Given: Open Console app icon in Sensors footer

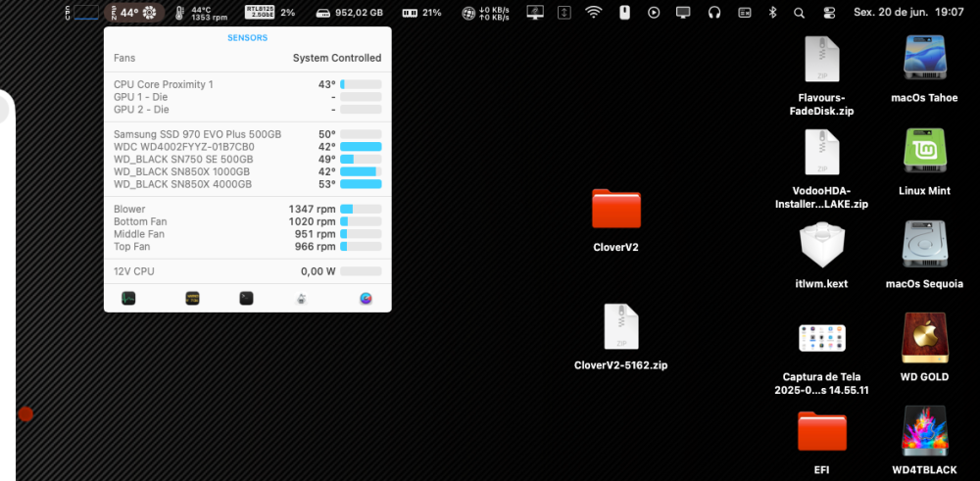Looking at the screenshot, I should (x=192, y=299).
